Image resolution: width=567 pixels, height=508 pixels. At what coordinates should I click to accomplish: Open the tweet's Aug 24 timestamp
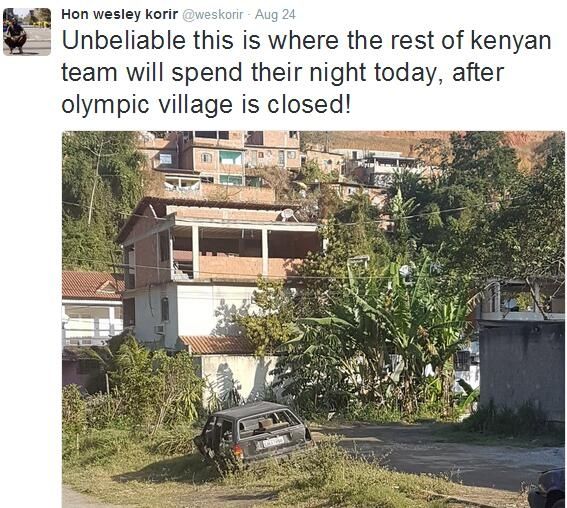275,14
